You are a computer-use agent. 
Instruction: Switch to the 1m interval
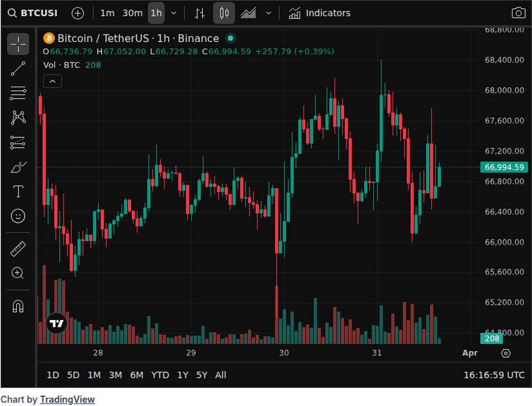[107, 14]
